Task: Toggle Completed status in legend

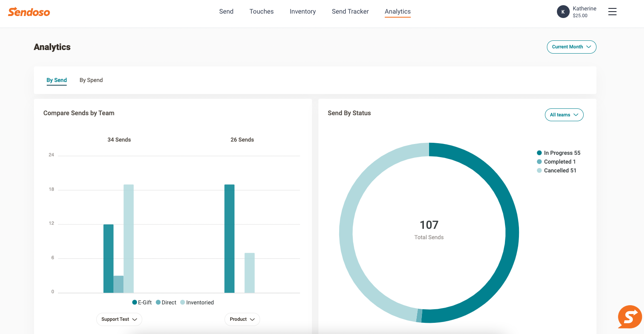Action: pyautogui.click(x=556, y=162)
